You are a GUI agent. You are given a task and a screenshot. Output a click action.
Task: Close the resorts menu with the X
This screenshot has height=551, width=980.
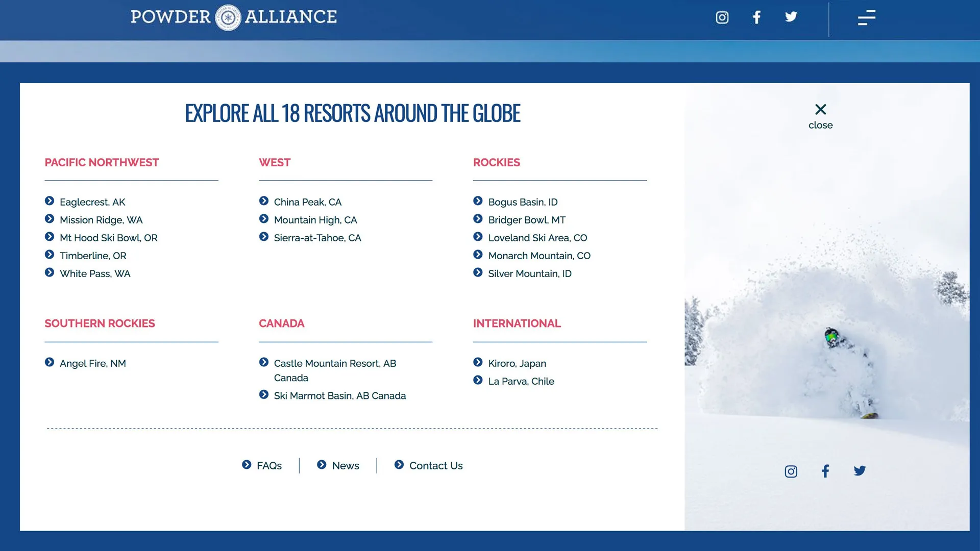click(x=820, y=109)
